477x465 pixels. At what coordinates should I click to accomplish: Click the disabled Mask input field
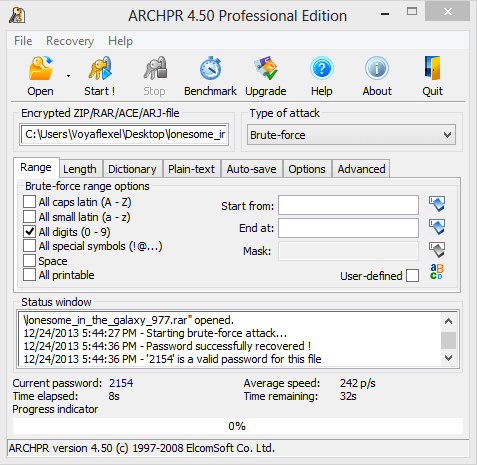pos(348,251)
